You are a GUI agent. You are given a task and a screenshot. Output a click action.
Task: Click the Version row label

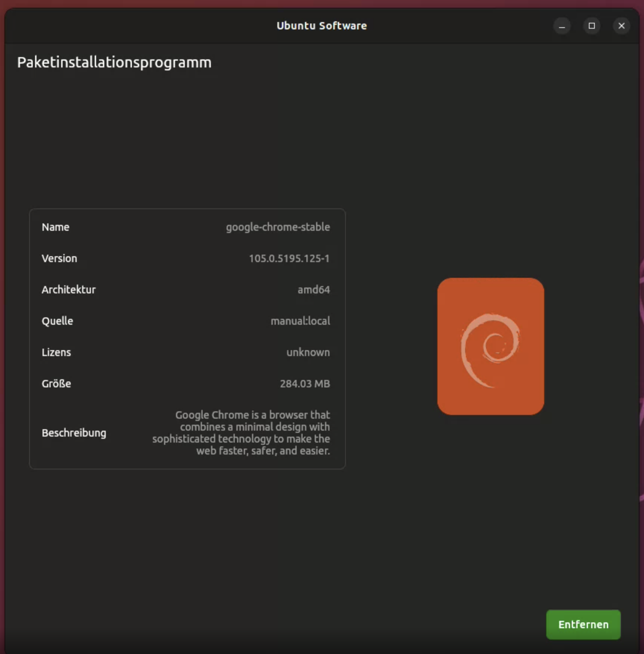click(x=59, y=258)
